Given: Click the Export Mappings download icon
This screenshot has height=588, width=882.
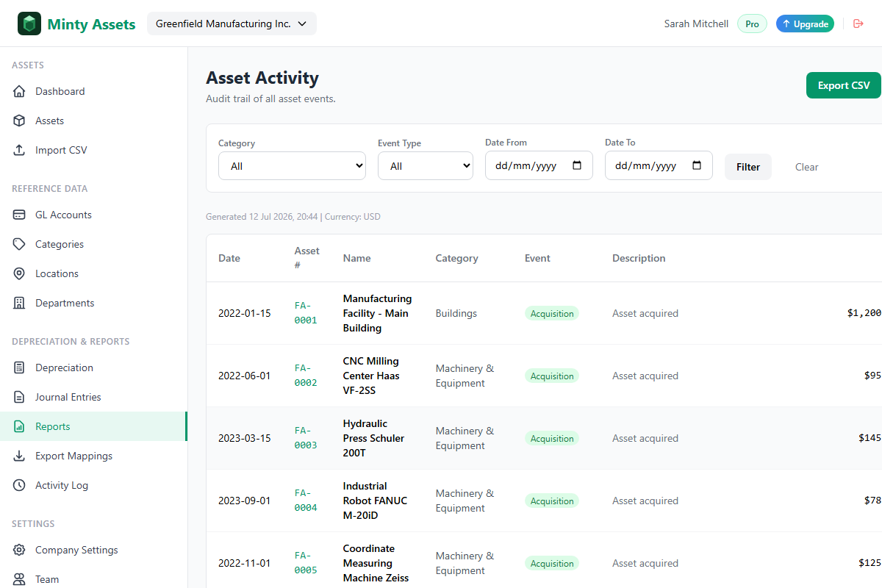Looking at the screenshot, I should coord(20,456).
